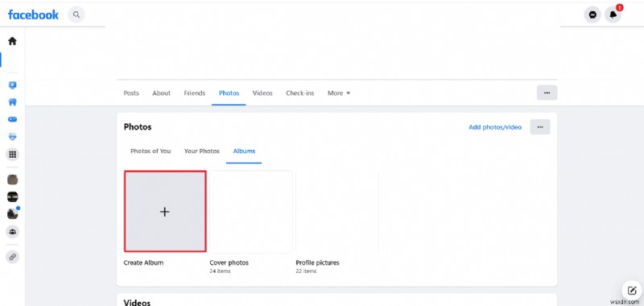Open the Cover photos album thumbnail
The width and height of the screenshot is (644, 306).
[251, 212]
